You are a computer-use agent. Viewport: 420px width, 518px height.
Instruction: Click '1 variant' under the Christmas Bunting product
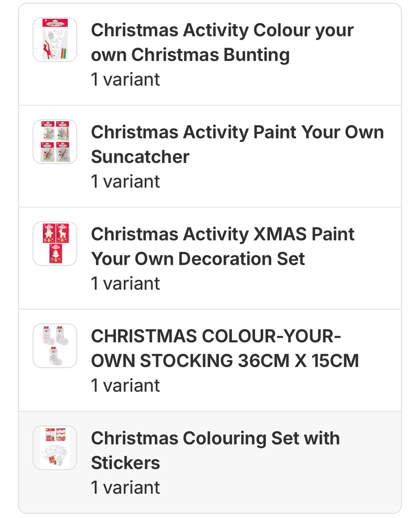click(125, 79)
